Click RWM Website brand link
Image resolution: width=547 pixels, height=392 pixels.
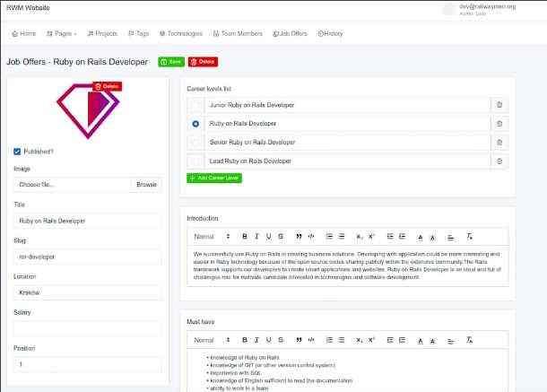[29, 8]
